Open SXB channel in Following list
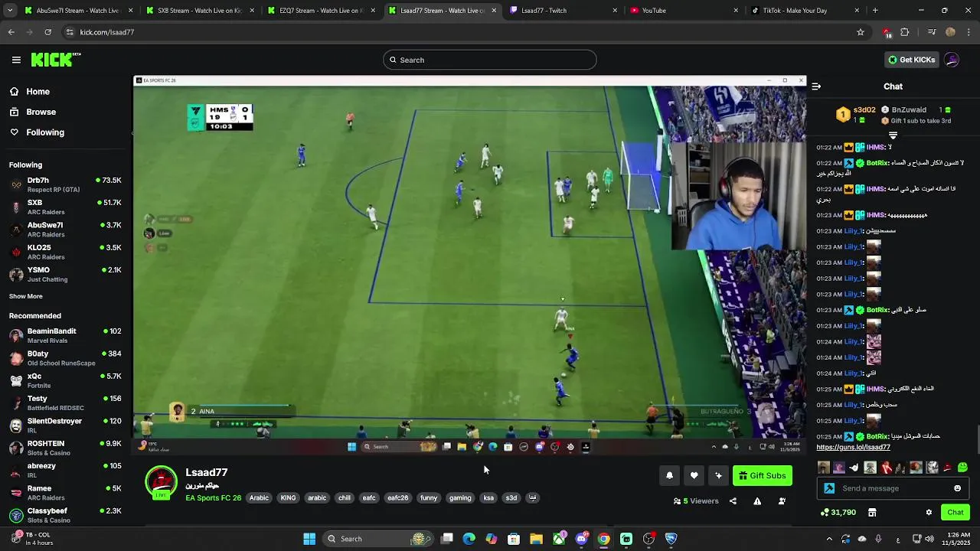This screenshot has height=551, width=980. (x=66, y=207)
